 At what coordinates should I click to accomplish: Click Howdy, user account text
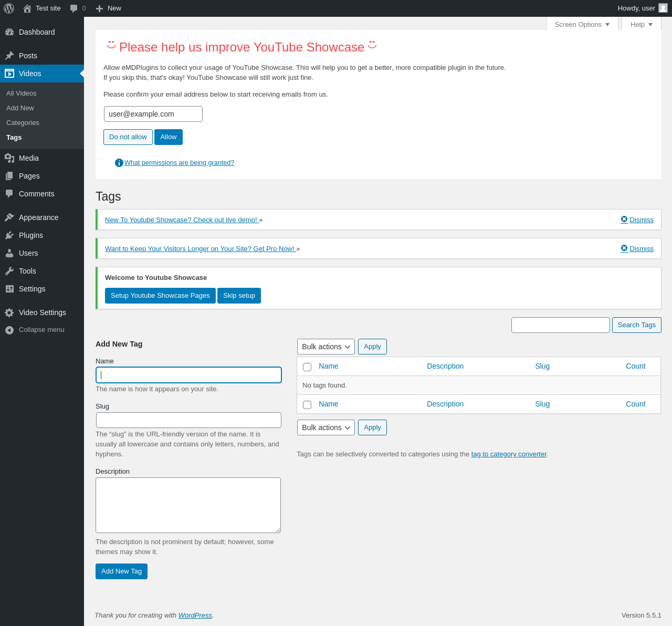(636, 8)
